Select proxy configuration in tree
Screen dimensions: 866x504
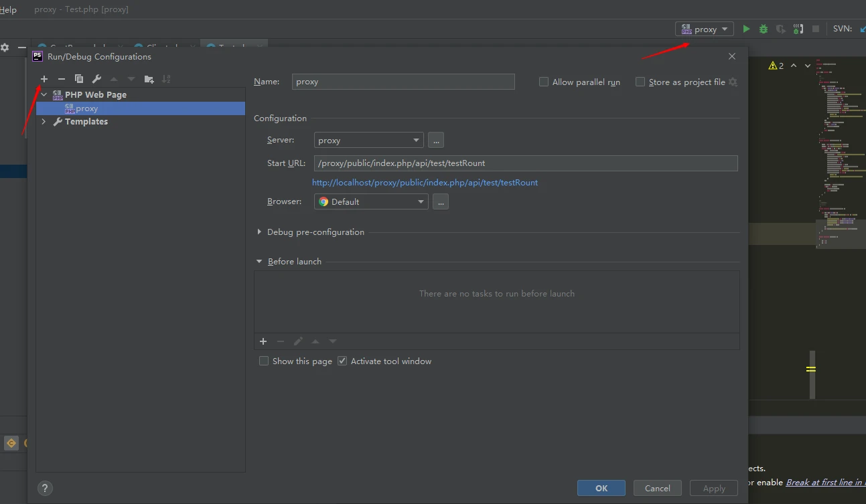coord(87,108)
